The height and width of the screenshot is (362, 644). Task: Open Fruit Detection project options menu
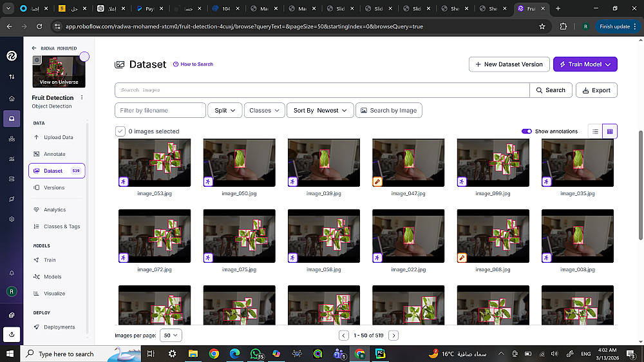[82, 97]
